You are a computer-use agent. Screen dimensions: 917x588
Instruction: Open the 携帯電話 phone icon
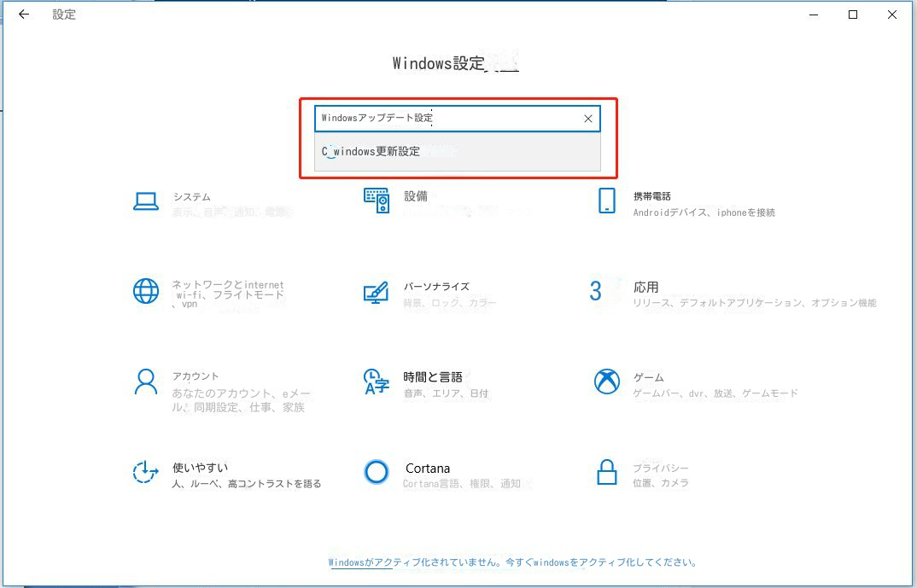[x=606, y=201]
